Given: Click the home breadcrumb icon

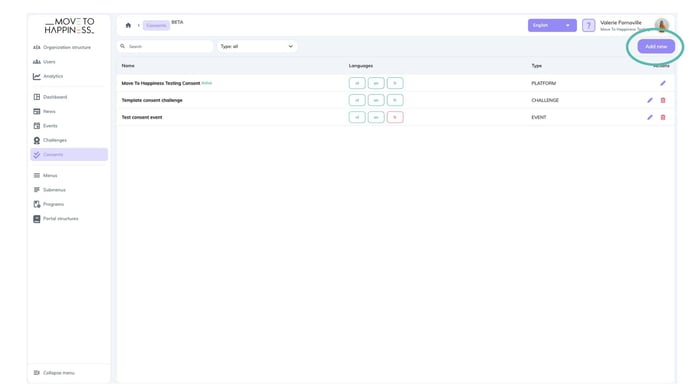Looking at the screenshot, I should coord(128,25).
